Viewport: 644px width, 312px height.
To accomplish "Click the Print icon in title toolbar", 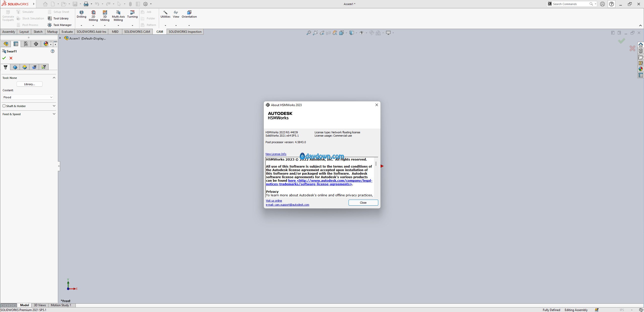I will coord(86,4).
